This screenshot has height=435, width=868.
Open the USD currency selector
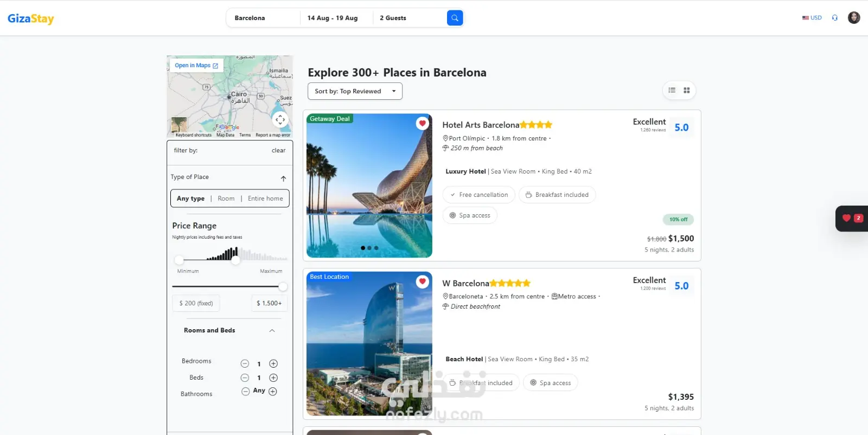click(x=812, y=18)
